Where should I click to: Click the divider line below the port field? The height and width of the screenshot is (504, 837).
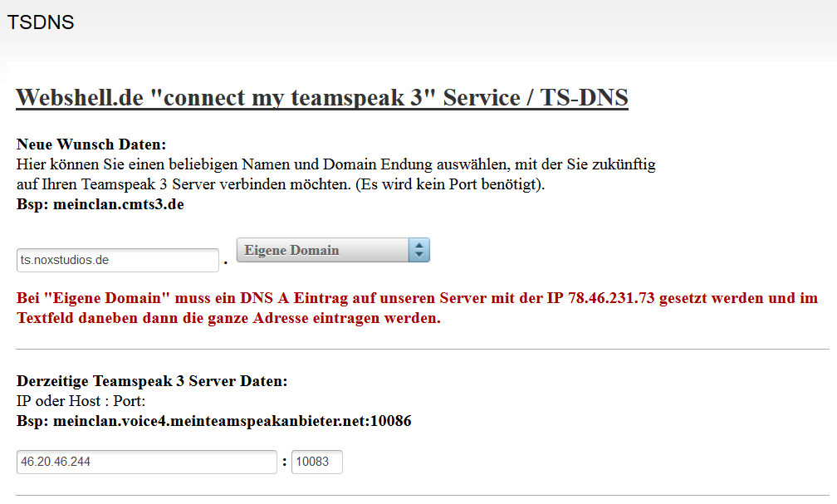click(422, 496)
